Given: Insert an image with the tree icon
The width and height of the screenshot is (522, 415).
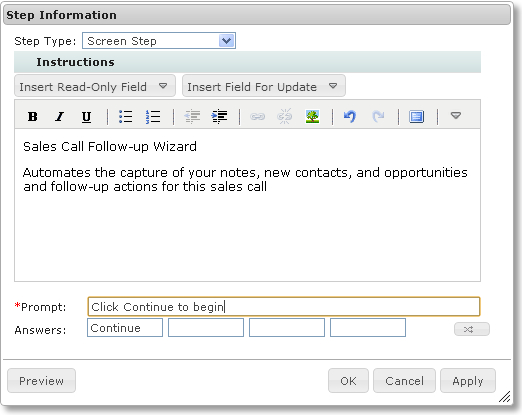Looking at the screenshot, I should tap(312, 117).
